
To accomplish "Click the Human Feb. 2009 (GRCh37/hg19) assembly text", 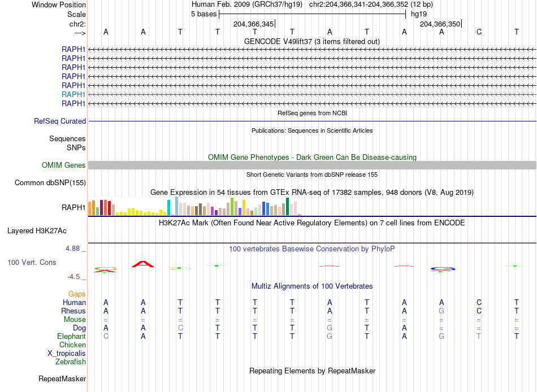I will (247, 5).
